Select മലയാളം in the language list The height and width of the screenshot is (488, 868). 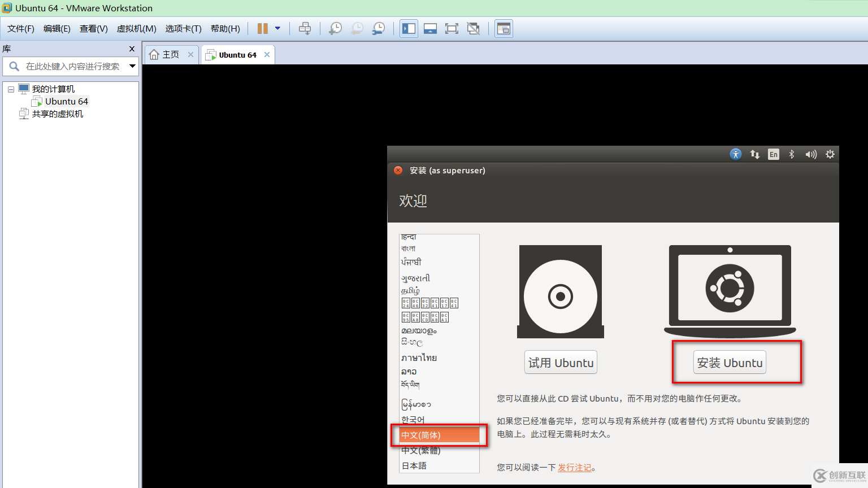click(x=439, y=330)
